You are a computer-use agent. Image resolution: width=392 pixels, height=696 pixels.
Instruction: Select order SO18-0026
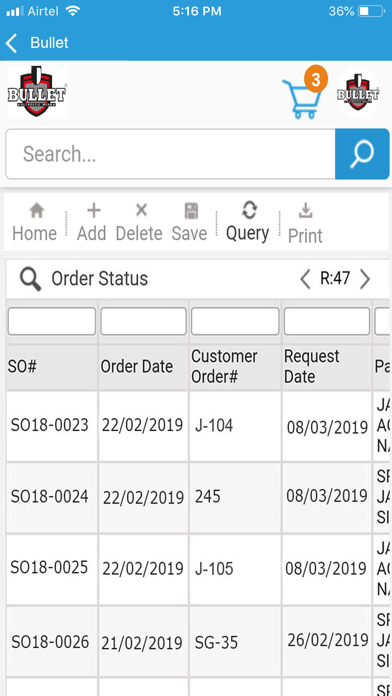pyautogui.click(x=50, y=642)
